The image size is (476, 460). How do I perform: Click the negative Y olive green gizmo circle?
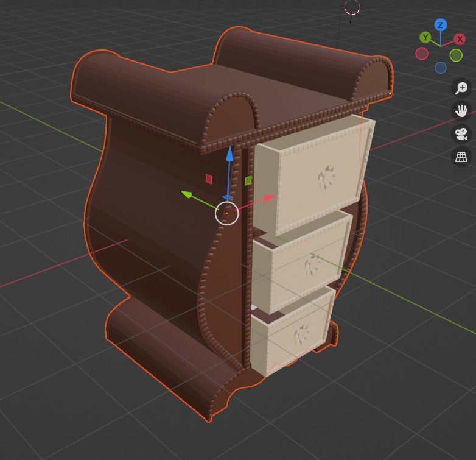click(456, 55)
